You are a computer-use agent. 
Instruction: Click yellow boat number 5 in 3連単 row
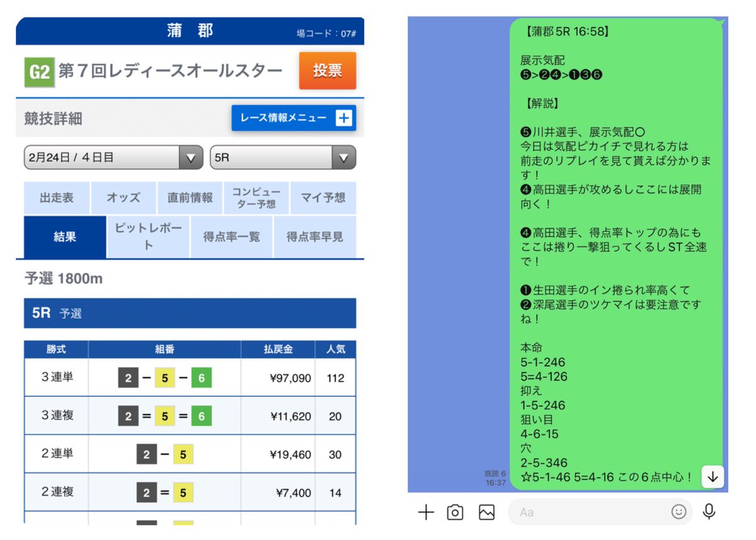(x=165, y=377)
